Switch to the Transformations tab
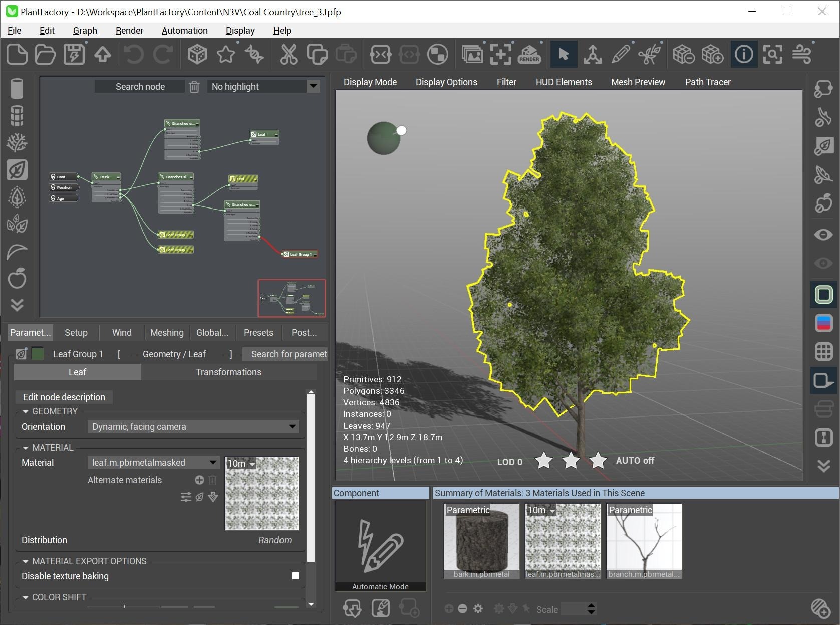The width and height of the screenshot is (840, 625). point(228,372)
